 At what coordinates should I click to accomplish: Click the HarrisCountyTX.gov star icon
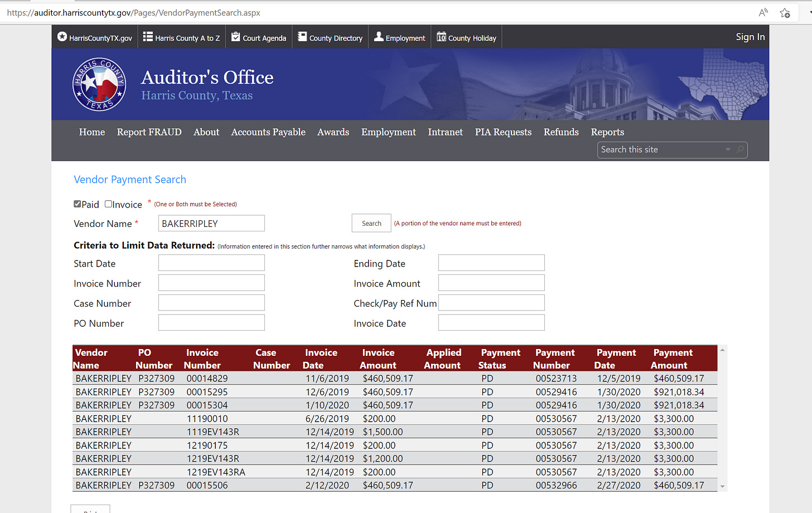pos(62,37)
